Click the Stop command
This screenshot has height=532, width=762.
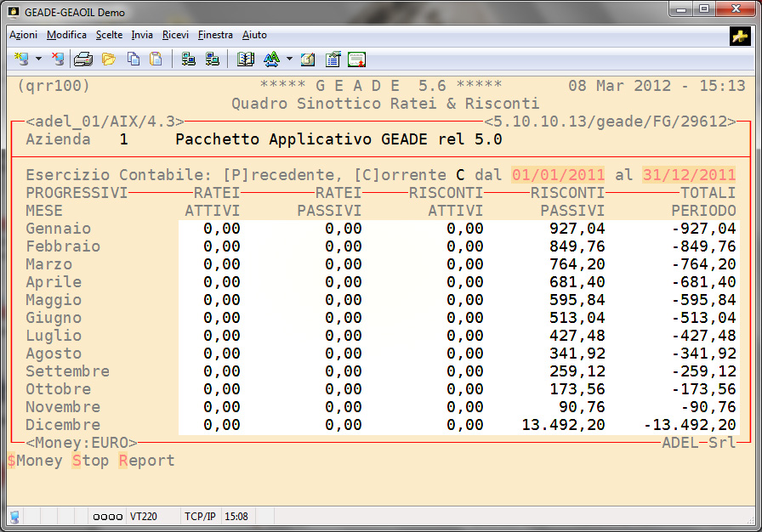click(90, 461)
